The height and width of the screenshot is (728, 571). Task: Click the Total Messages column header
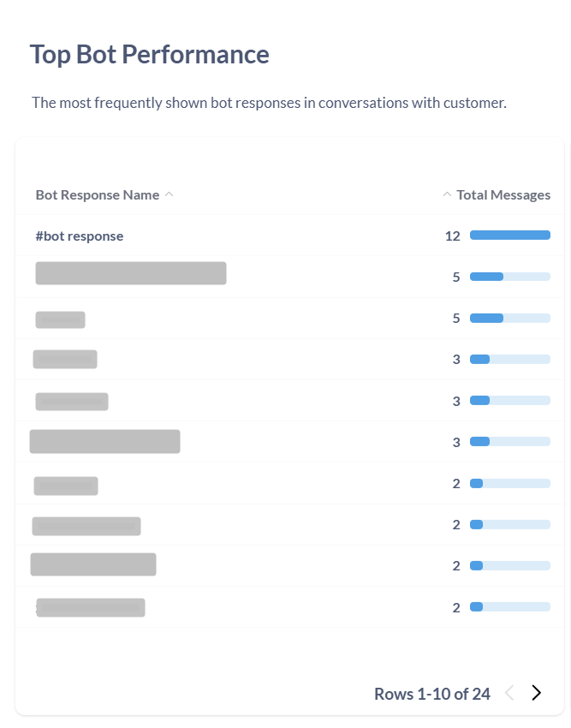click(503, 194)
